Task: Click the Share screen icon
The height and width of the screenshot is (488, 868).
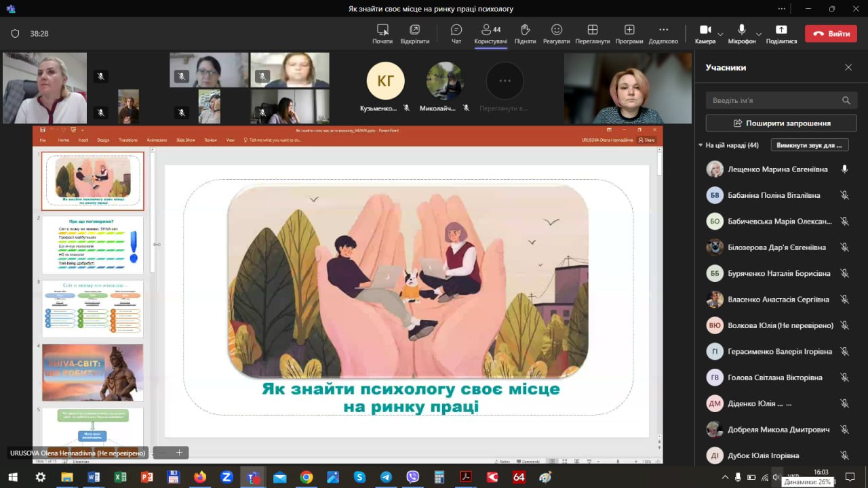Action: [x=781, y=30]
